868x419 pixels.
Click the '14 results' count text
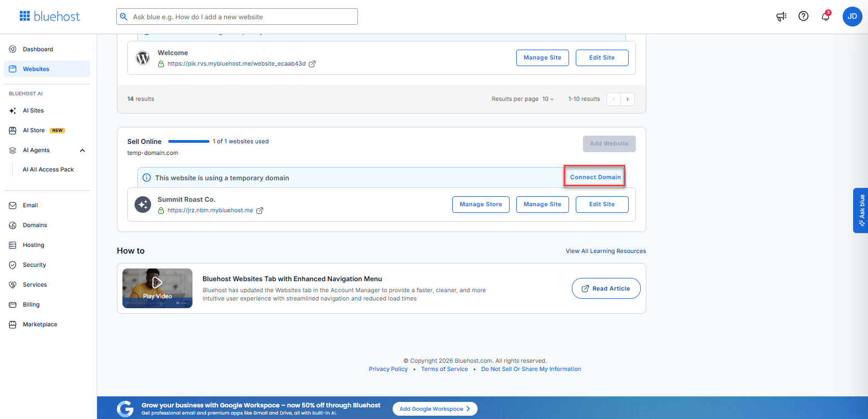pyautogui.click(x=141, y=99)
